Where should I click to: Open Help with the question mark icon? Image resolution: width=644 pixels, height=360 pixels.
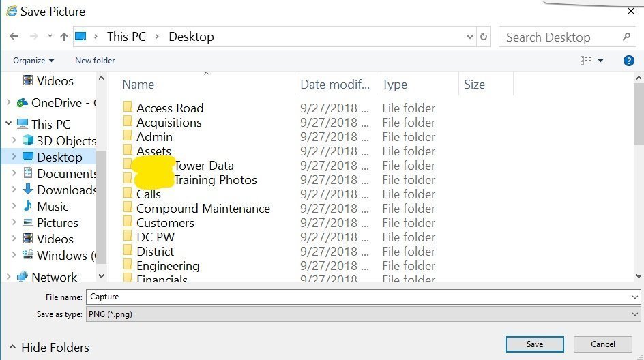[628, 61]
